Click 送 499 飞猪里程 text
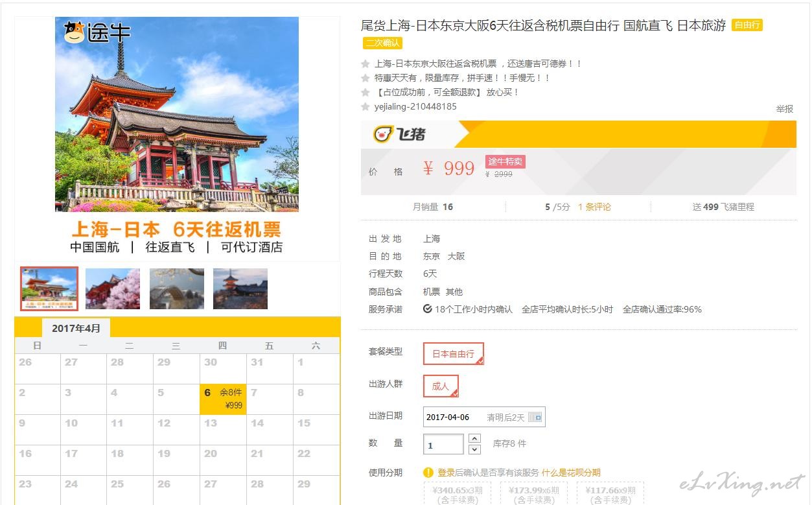The width and height of the screenshot is (812, 505). tap(723, 207)
